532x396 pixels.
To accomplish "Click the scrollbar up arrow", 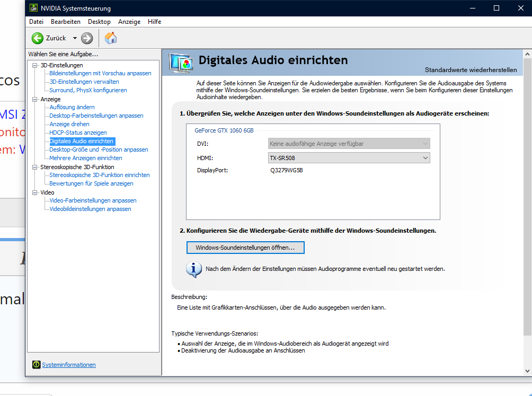I will 527,54.
